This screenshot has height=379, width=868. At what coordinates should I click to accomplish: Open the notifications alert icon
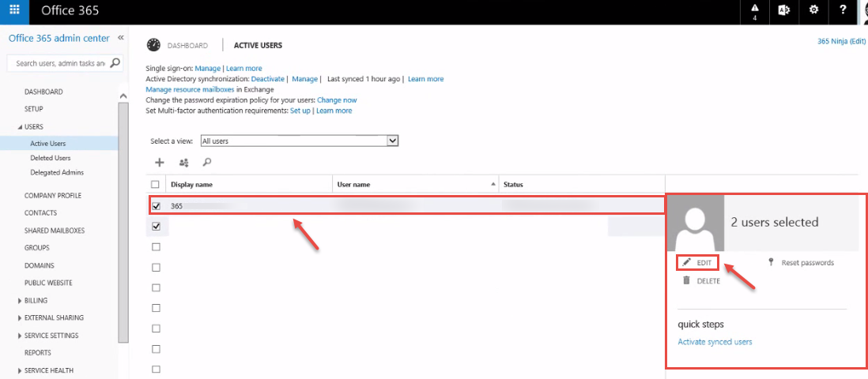coord(754,11)
